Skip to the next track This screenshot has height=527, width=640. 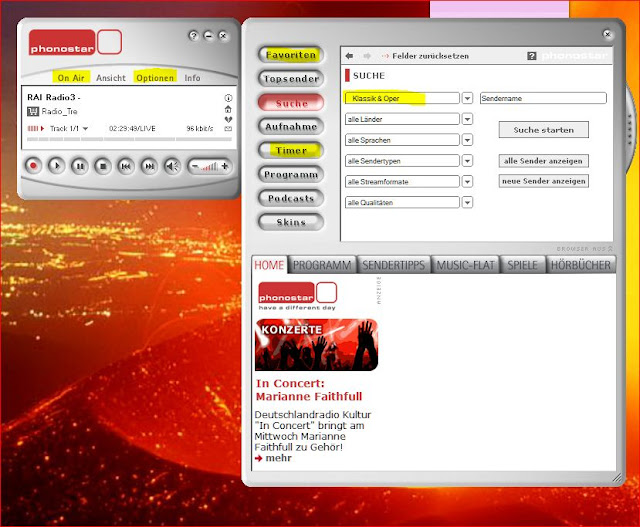[x=149, y=166]
